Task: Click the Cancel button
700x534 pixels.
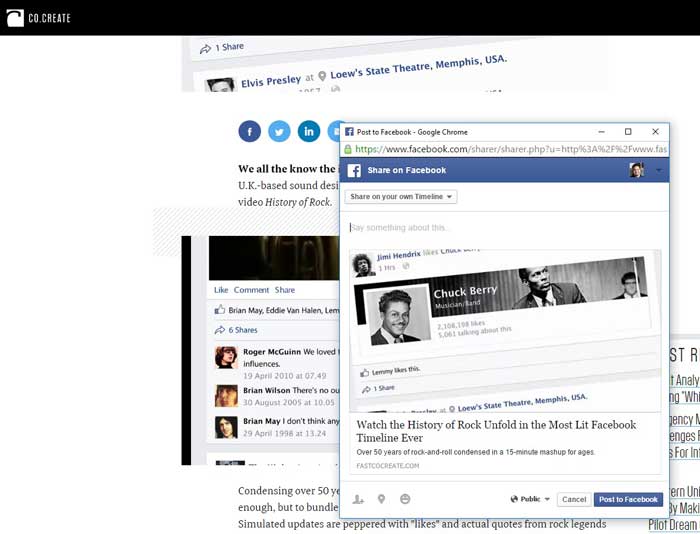Action: coord(574,499)
